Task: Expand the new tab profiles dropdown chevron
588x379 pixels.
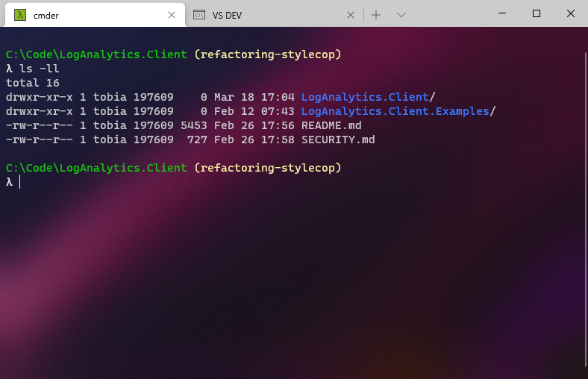Action: (x=401, y=15)
